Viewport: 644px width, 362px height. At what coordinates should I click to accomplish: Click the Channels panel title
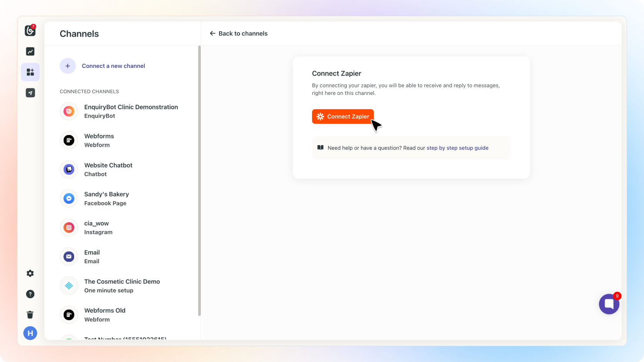click(79, 34)
